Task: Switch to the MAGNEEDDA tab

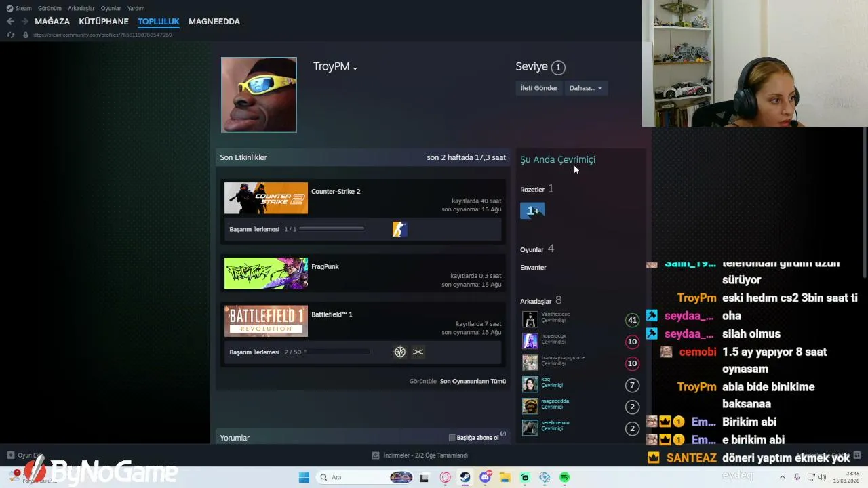Action: click(214, 22)
